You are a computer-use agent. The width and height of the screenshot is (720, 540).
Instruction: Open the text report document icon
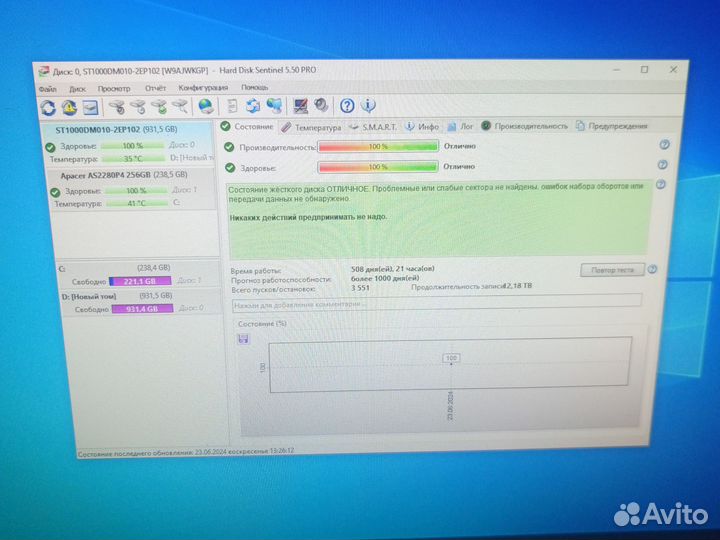pos(232,106)
